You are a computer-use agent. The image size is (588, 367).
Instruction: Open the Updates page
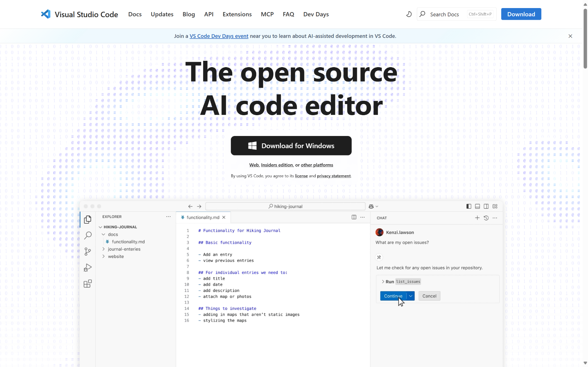click(162, 14)
